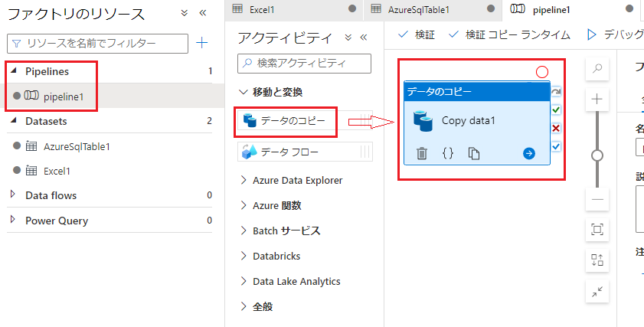Clone Copy data1 activity with copy icon
Image resolution: width=644 pixels, height=327 pixels.
(x=474, y=154)
